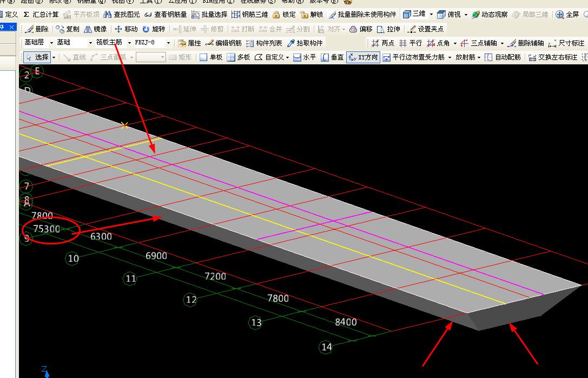Click the 8400 dimension label
This screenshot has height=378, width=588.
(x=346, y=322)
